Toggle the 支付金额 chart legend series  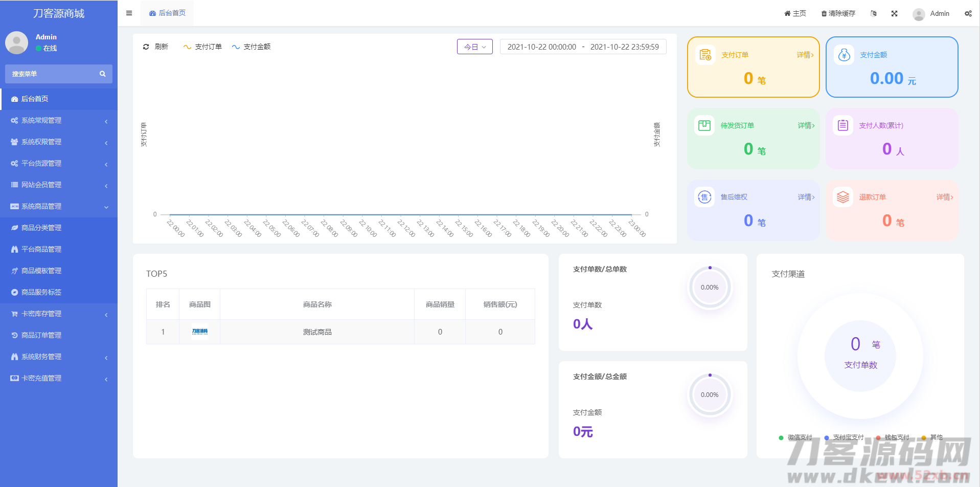[251, 47]
